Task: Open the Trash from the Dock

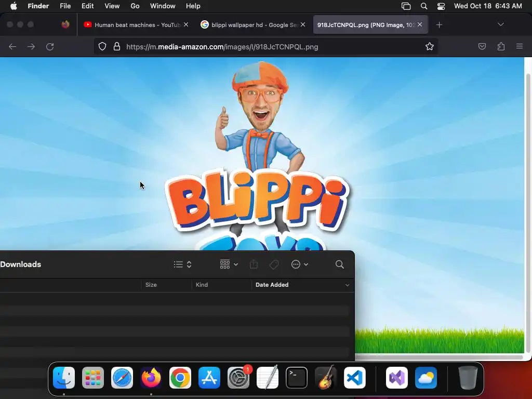Action: coord(468,378)
